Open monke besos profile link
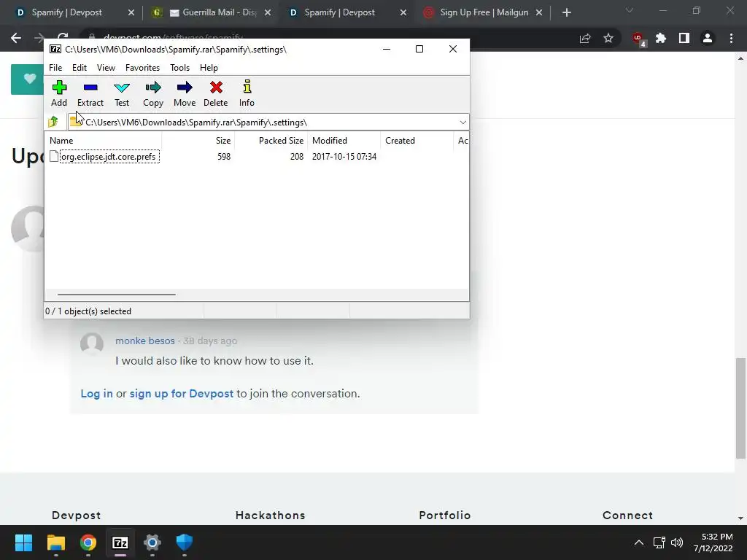Image resolution: width=747 pixels, height=560 pixels. click(x=145, y=341)
